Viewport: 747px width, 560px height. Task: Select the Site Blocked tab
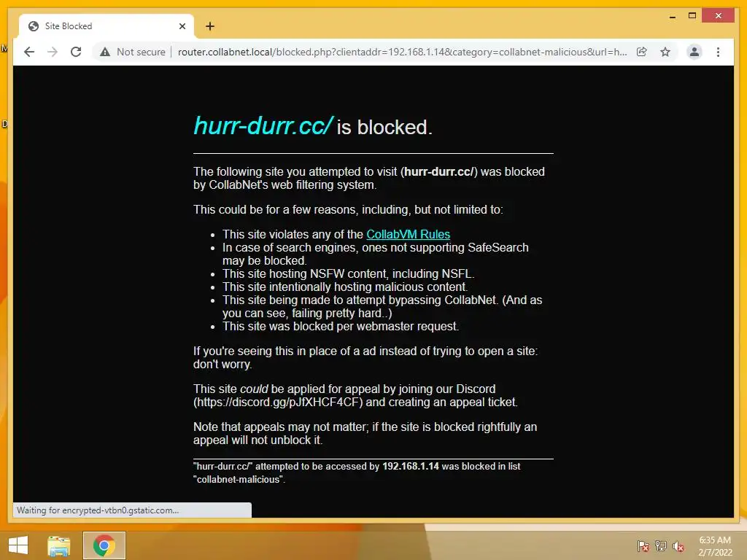point(107,26)
